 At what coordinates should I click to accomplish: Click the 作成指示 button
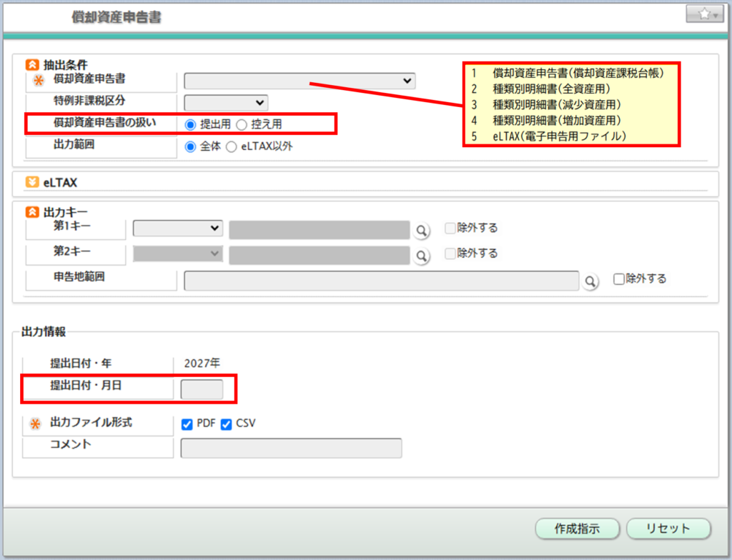[577, 529]
